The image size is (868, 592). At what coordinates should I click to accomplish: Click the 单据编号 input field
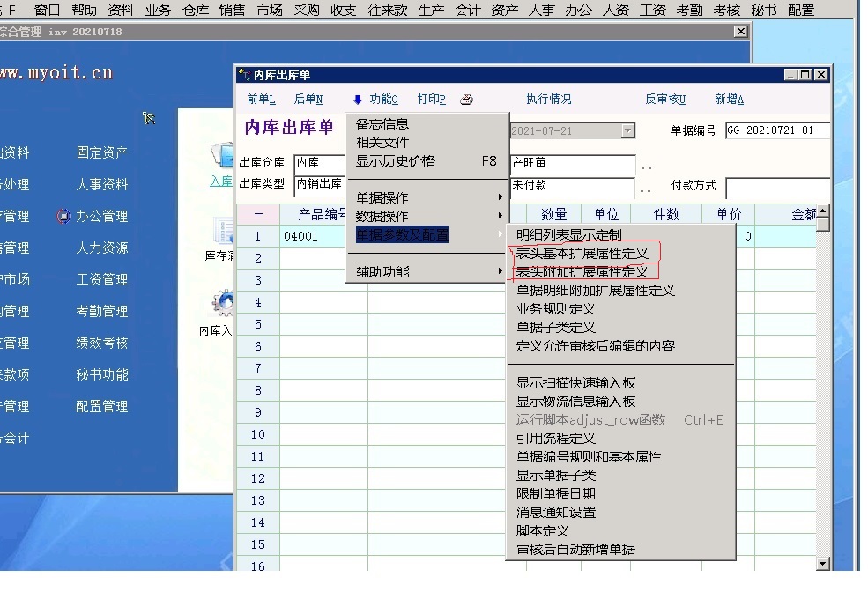776,130
